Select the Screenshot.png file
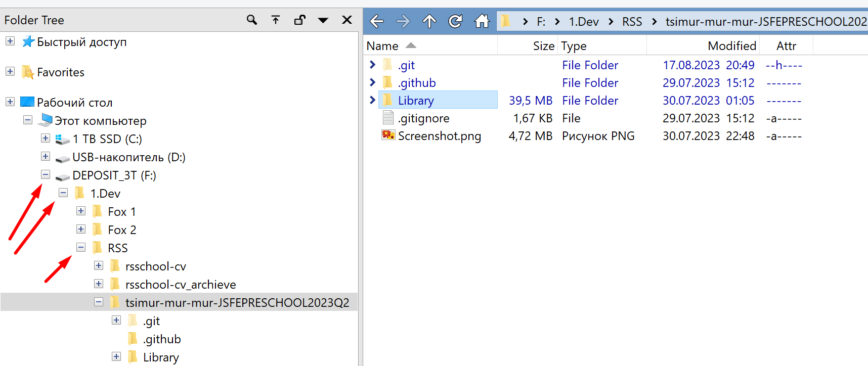The height and width of the screenshot is (366, 868). click(x=439, y=136)
